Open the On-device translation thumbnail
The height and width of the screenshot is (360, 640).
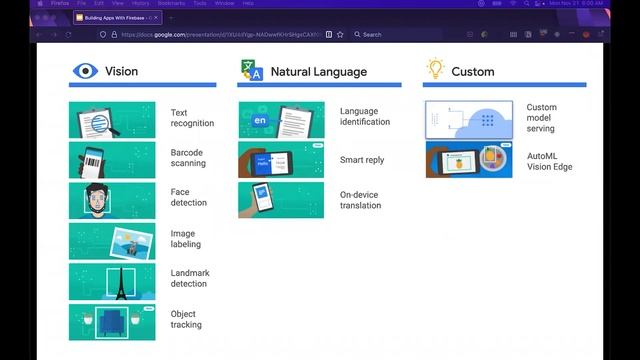pyautogui.click(x=281, y=200)
